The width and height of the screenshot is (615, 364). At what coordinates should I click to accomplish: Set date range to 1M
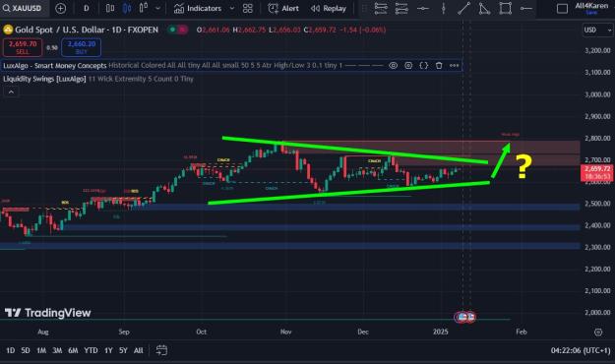(x=41, y=350)
